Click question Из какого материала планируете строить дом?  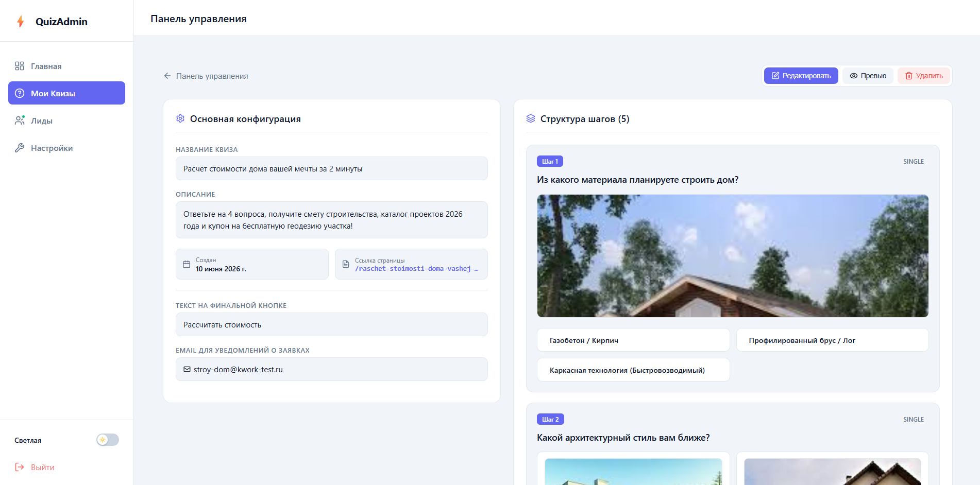click(x=638, y=180)
